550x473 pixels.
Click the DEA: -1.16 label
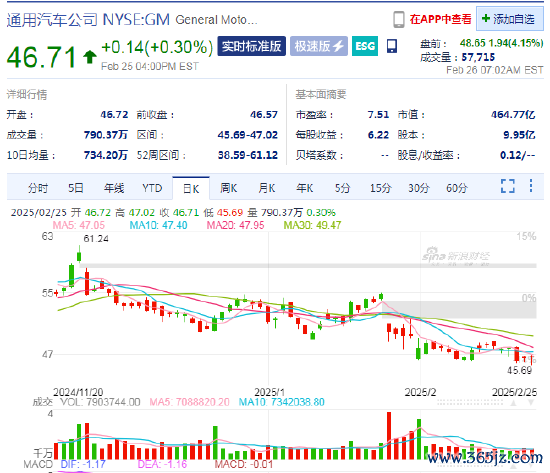coord(162,464)
